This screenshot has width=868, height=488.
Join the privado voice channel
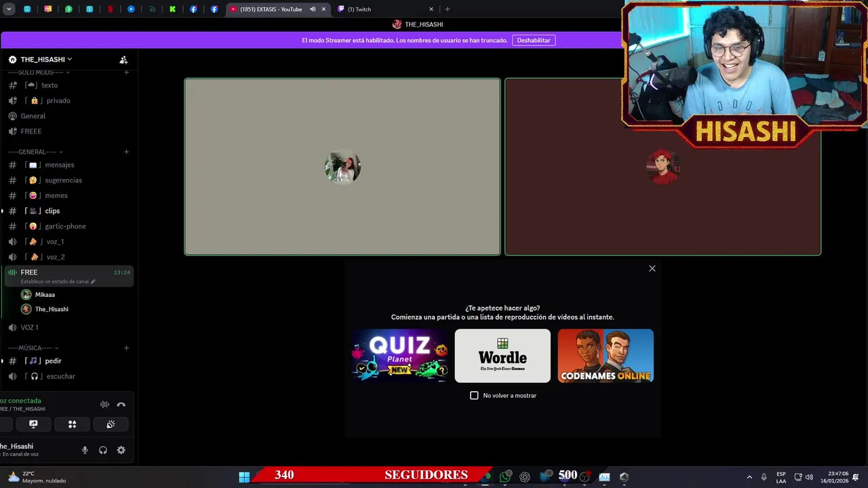pyautogui.click(x=68, y=100)
